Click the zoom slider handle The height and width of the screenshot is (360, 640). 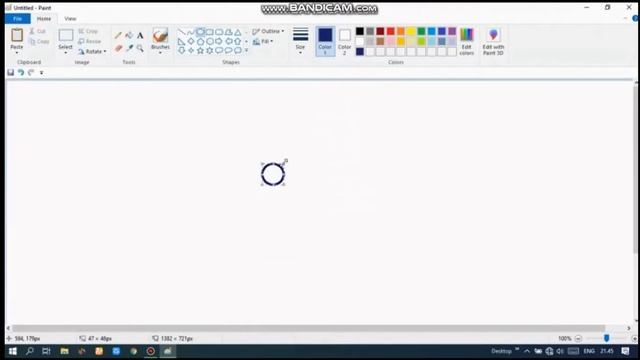coord(607,338)
